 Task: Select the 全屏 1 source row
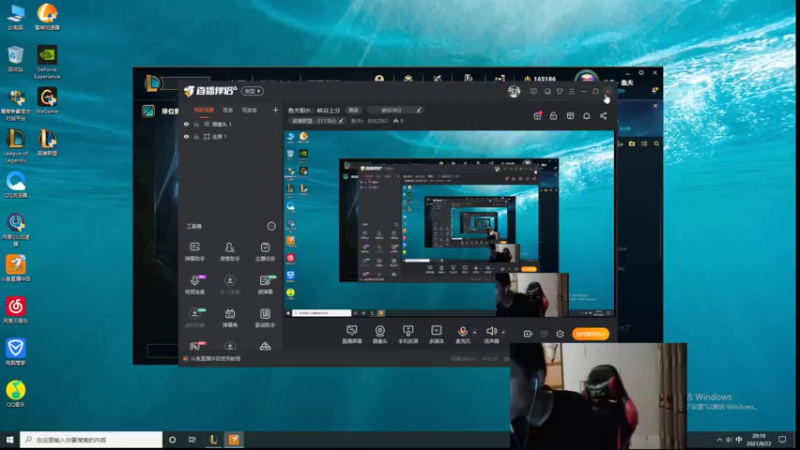point(231,137)
